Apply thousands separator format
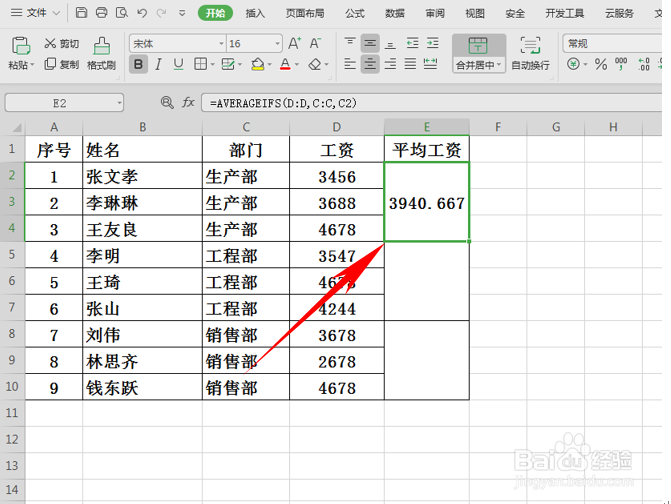This screenshot has height=504, width=671. point(621,65)
